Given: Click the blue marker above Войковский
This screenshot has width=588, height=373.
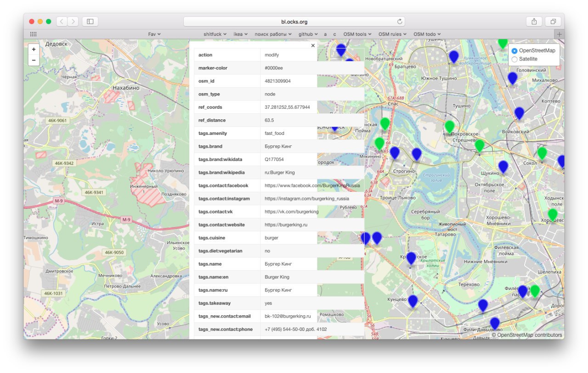Looking at the screenshot, I should 519,113.
